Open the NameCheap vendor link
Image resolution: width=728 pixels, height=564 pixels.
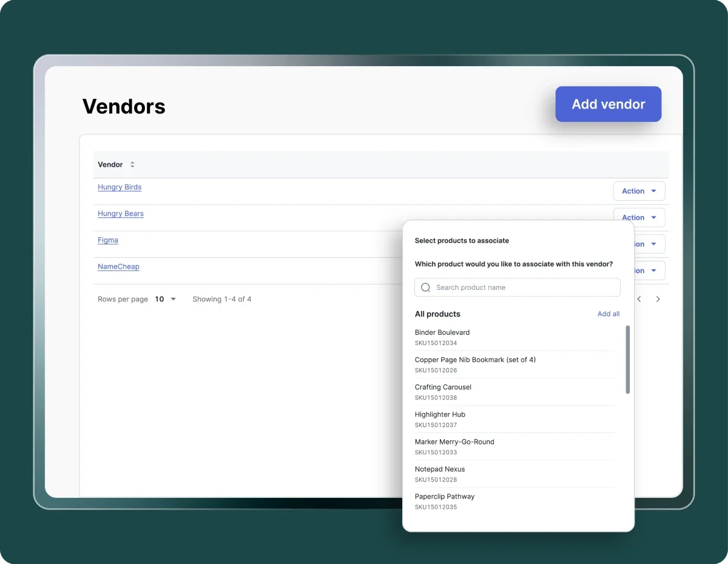(118, 267)
